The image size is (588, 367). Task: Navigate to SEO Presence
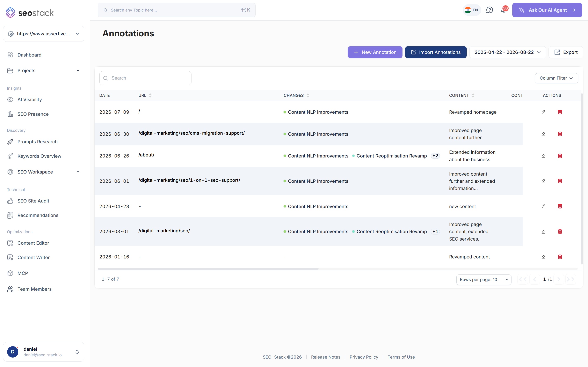tap(33, 114)
